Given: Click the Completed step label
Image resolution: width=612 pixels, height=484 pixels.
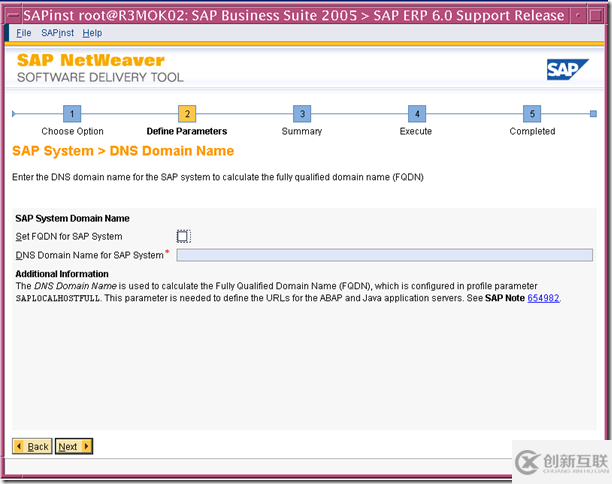Looking at the screenshot, I should click(532, 131).
